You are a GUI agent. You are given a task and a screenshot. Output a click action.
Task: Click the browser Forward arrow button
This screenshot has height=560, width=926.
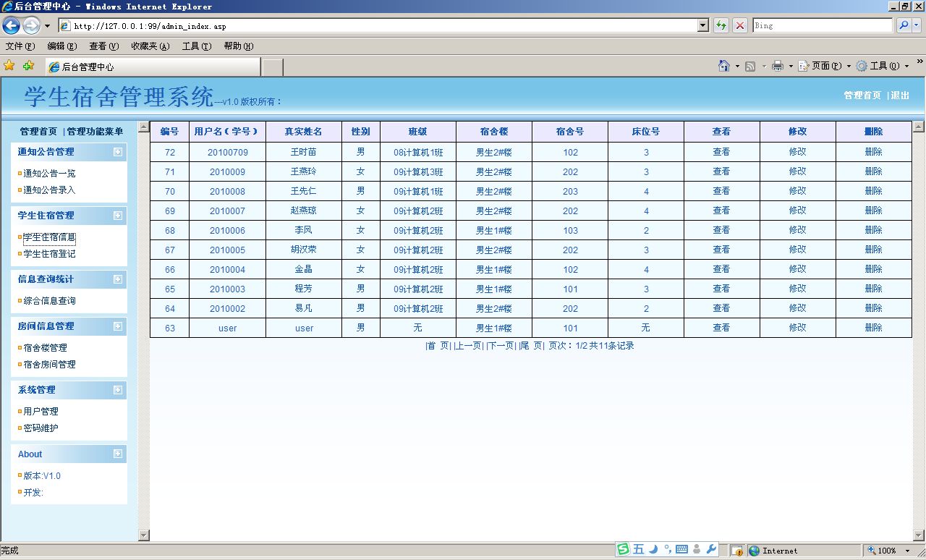(31, 26)
